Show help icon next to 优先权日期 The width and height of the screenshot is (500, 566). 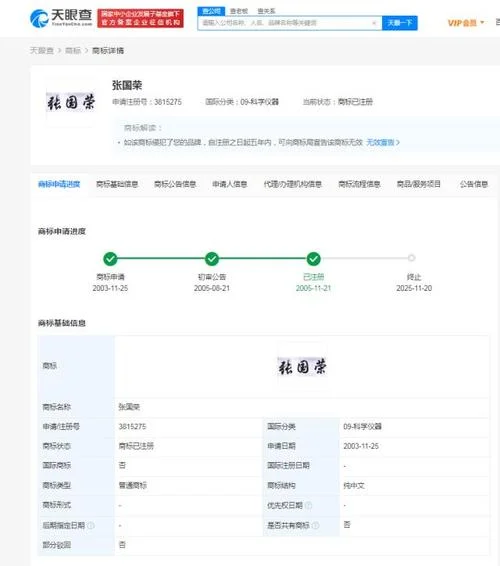pos(308,505)
